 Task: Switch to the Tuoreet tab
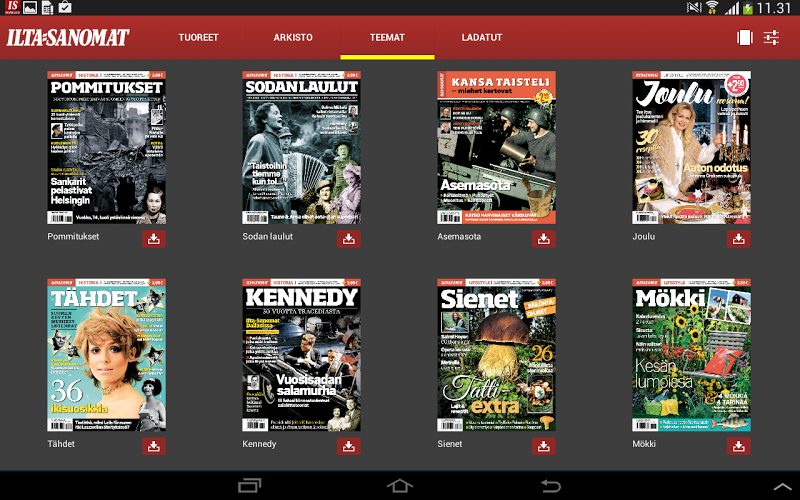198,37
